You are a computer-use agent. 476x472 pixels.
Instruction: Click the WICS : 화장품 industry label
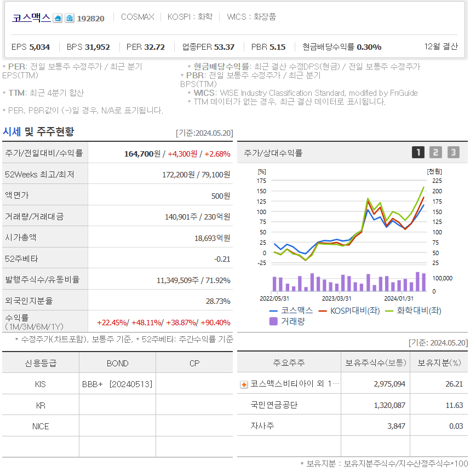(x=251, y=16)
